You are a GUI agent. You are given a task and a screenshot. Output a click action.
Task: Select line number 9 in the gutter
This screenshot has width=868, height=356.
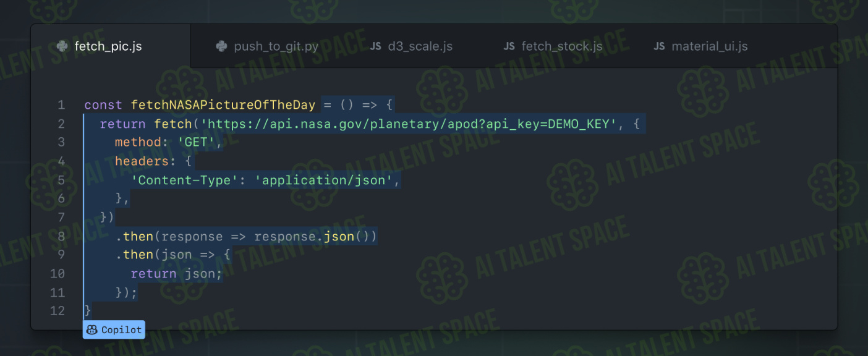(x=61, y=255)
